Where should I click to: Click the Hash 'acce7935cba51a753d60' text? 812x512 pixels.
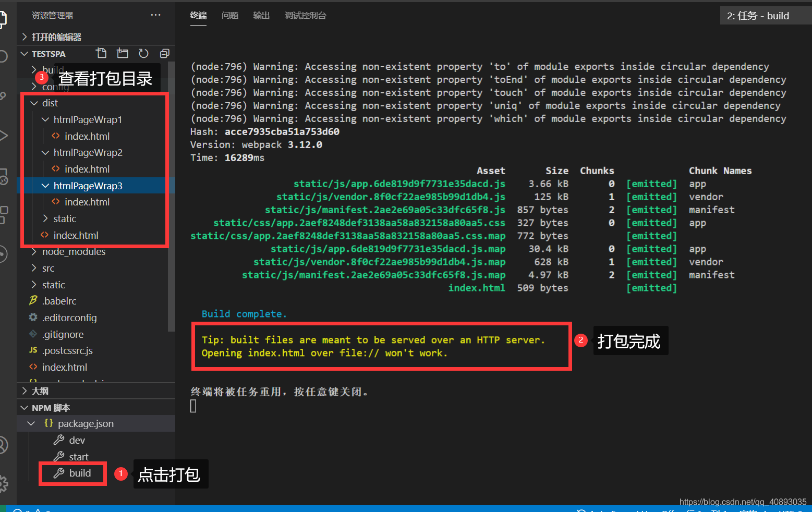pos(282,131)
